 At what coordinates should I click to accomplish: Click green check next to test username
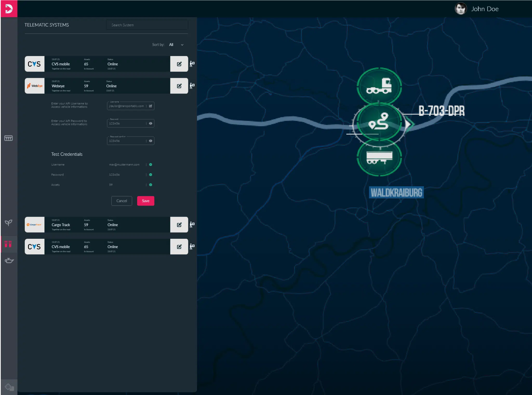coord(151,165)
